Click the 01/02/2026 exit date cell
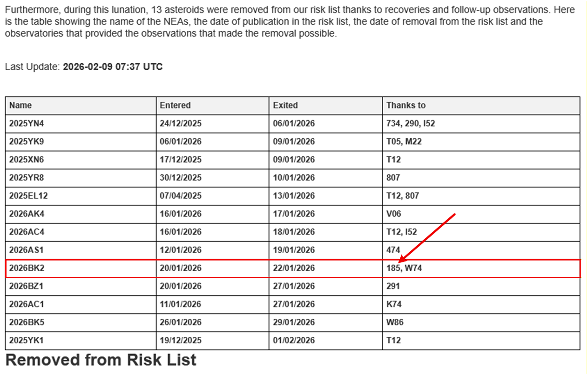This screenshot has width=588, height=375. [294, 340]
